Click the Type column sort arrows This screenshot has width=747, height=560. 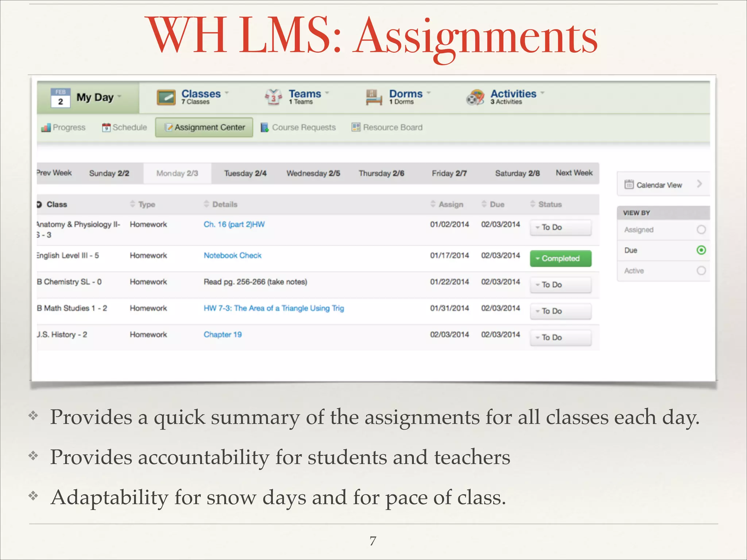tap(133, 204)
